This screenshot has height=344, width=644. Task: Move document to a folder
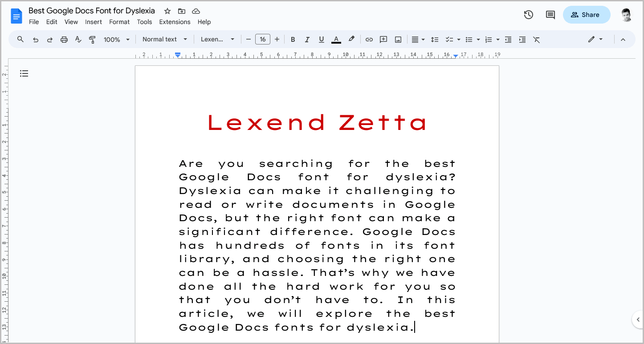(x=182, y=11)
